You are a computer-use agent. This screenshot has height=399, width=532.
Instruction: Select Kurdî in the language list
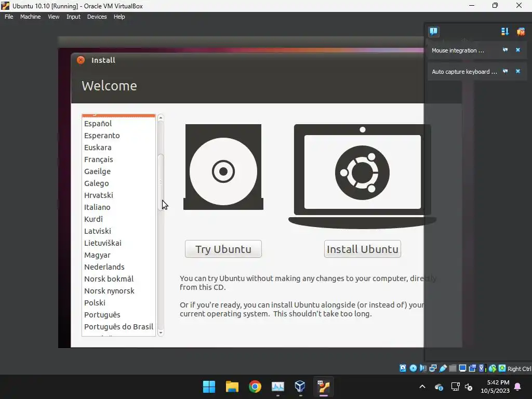coord(118,219)
